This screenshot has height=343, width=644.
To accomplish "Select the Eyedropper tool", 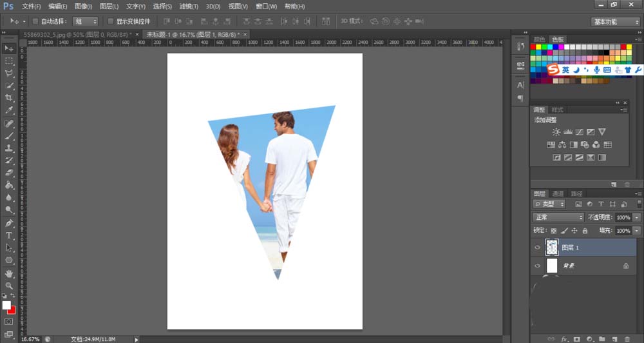I will [x=9, y=110].
